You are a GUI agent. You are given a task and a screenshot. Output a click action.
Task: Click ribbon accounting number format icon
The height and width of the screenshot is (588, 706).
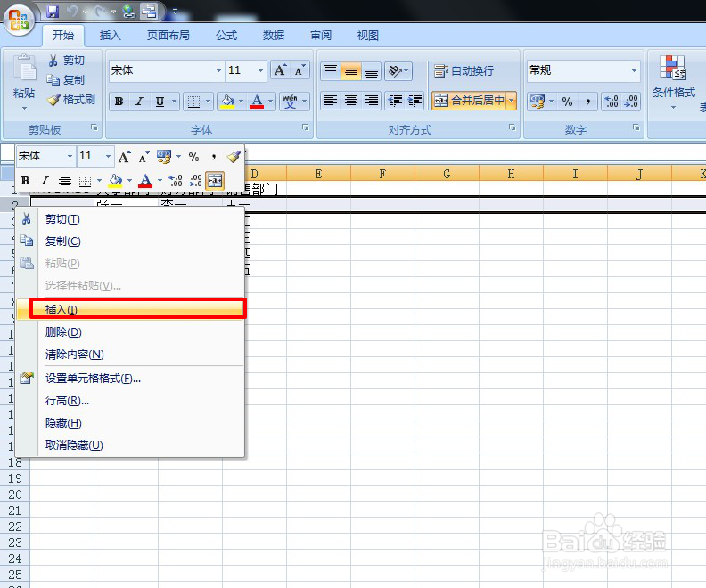coord(537,102)
